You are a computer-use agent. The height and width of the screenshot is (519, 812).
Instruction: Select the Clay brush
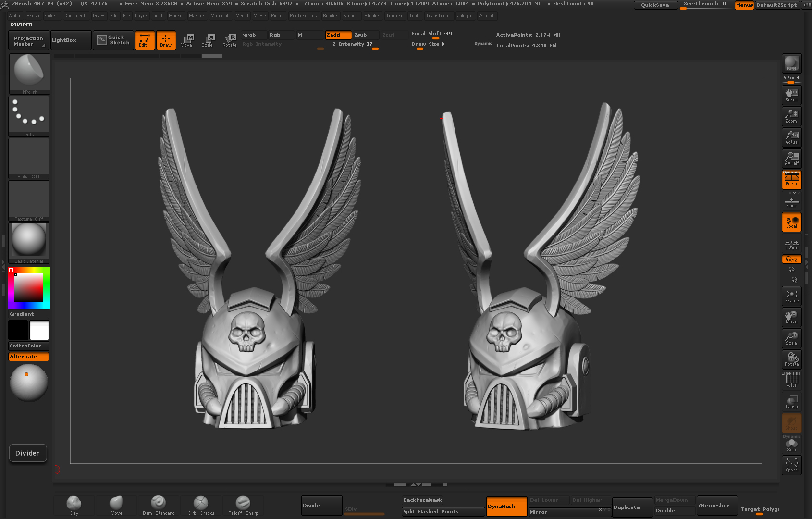(74, 505)
